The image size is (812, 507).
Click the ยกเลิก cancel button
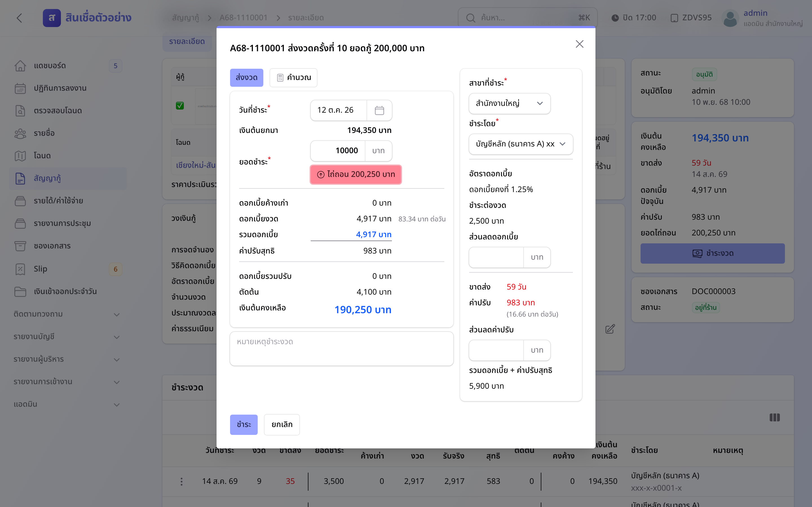coord(282,424)
